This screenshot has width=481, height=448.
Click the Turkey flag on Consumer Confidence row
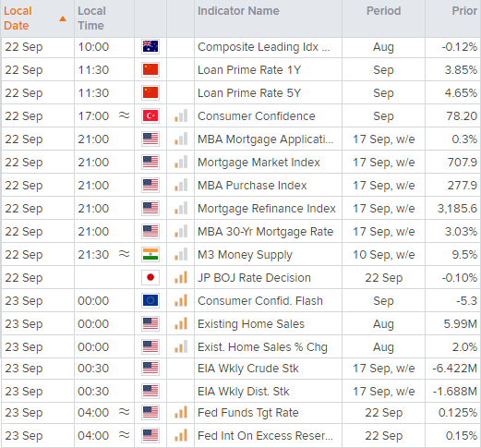(x=150, y=116)
